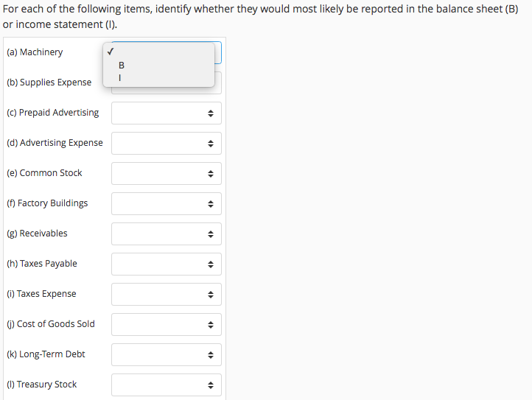Image resolution: width=532 pixels, height=400 pixels.
Task: Click the Taxes Expense selector arrows
Action: 210,295
